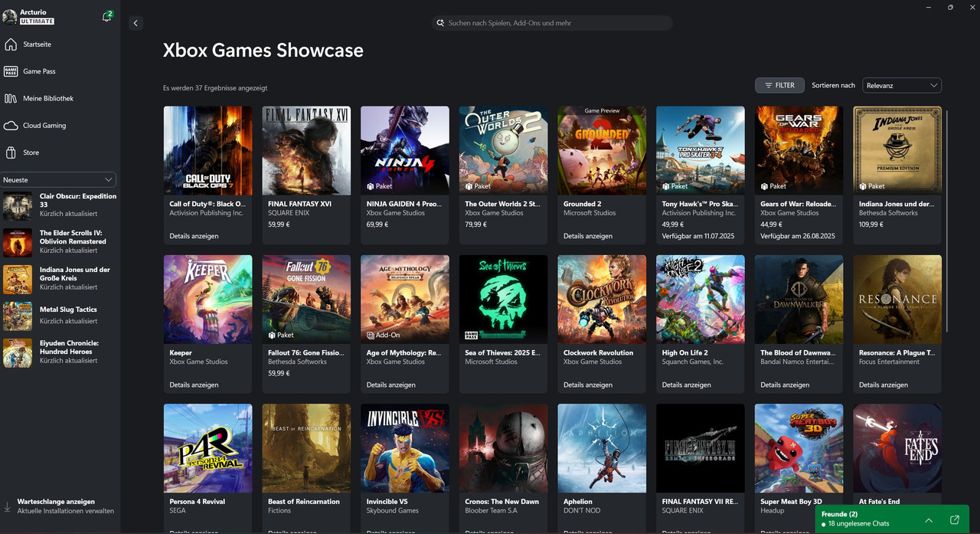Open Age of Mythology add-on cover
This screenshot has height=534, width=980.
(x=405, y=300)
